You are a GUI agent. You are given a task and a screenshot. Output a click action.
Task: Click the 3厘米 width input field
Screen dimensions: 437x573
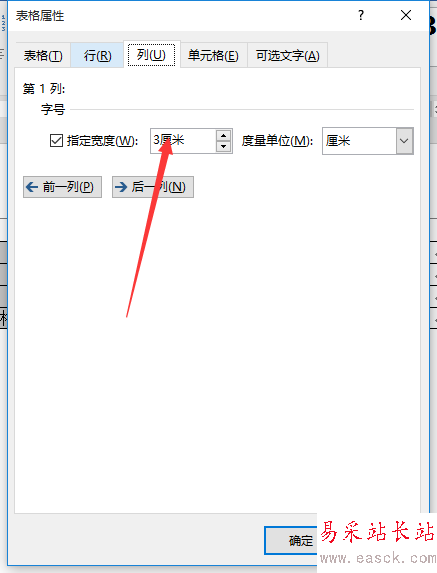coord(183,141)
